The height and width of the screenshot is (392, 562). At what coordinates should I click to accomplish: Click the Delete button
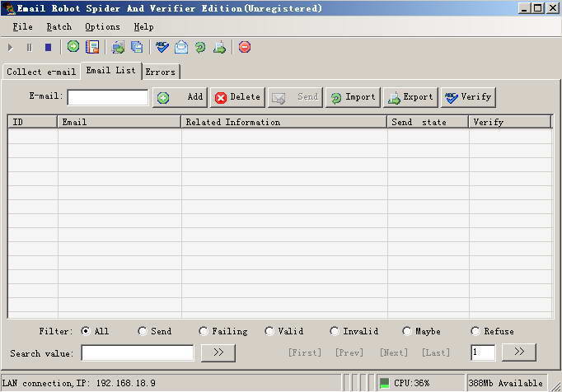[x=237, y=97]
